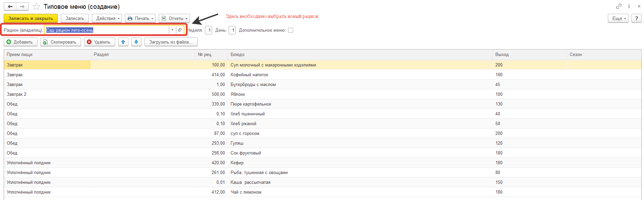This screenshot has height=200, width=644.
Task: Expand the Печать dropdown menu
Action: pyautogui.click(x=140, y=19)
